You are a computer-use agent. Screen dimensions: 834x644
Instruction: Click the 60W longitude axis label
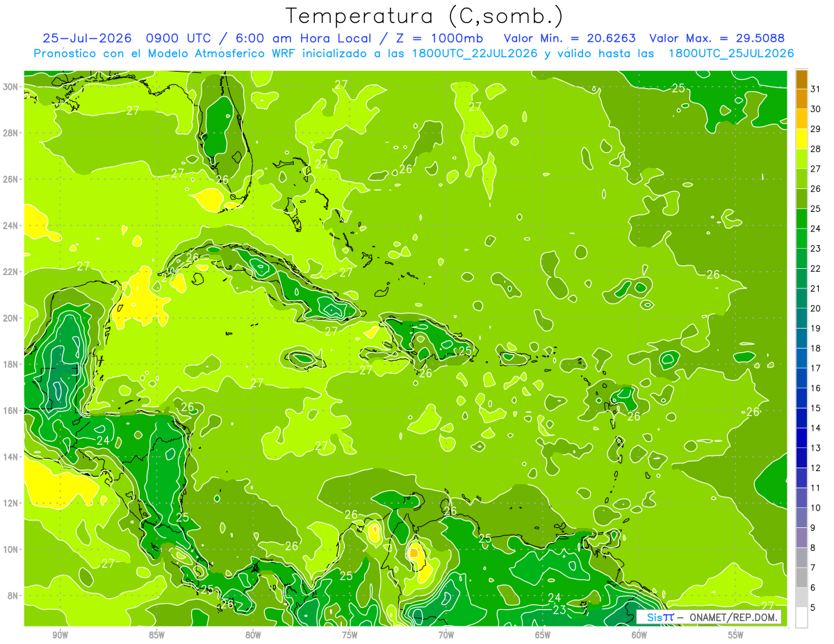pyautogui.click(x=639, y=635)
